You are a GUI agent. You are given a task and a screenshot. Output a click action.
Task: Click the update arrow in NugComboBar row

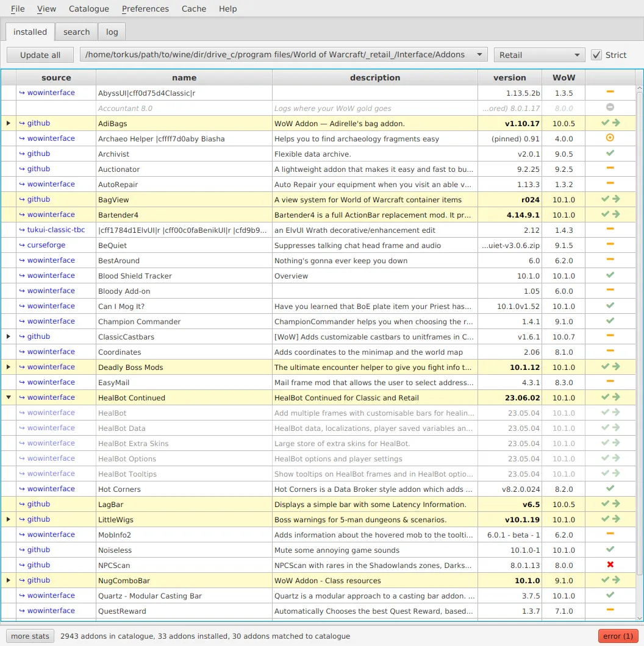click(x=616, y=580)
